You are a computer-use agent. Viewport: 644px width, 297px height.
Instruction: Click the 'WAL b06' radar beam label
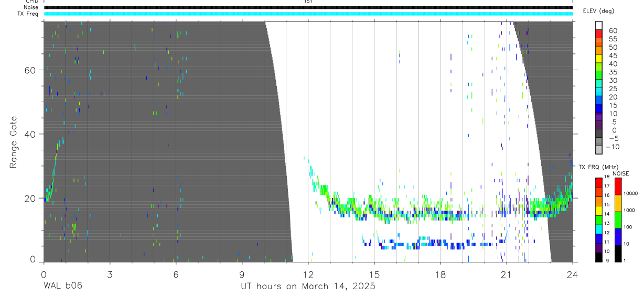tap(62, 287)
